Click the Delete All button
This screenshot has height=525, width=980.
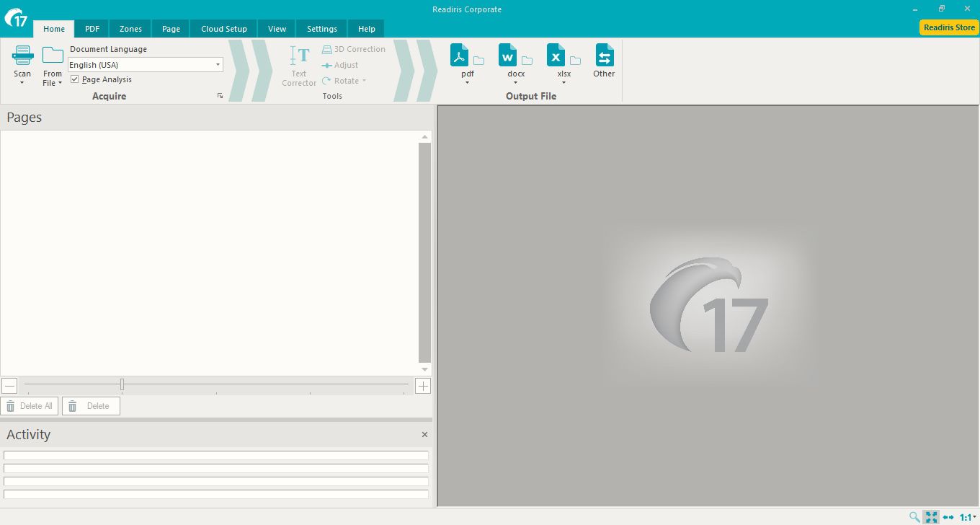tap(30, 406)
